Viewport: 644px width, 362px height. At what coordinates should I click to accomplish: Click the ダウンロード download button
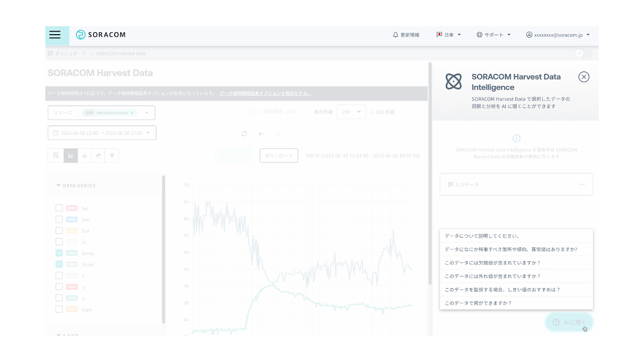pos(279,156)
